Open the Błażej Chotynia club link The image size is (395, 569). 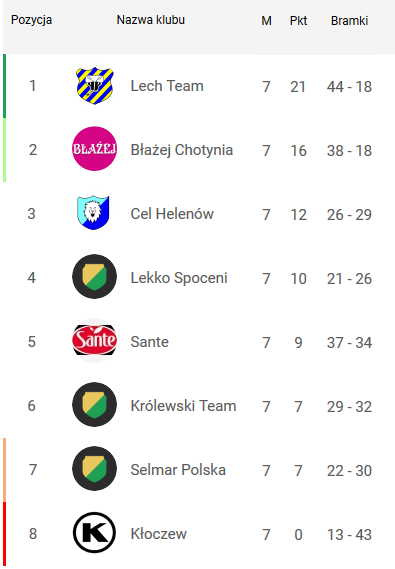click(x=182, y=150)
